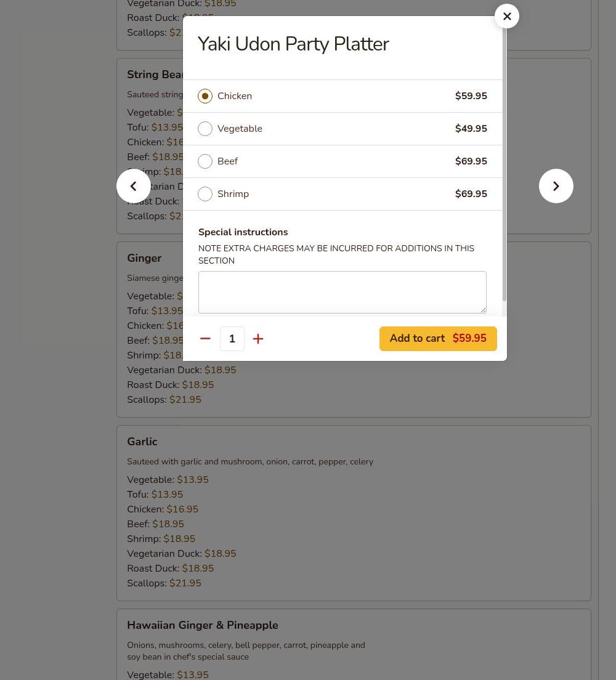Screen dimensions: 616x680
Task: Open the Ginger menu item
Action: pyautogui.click(x=144, y=258)
